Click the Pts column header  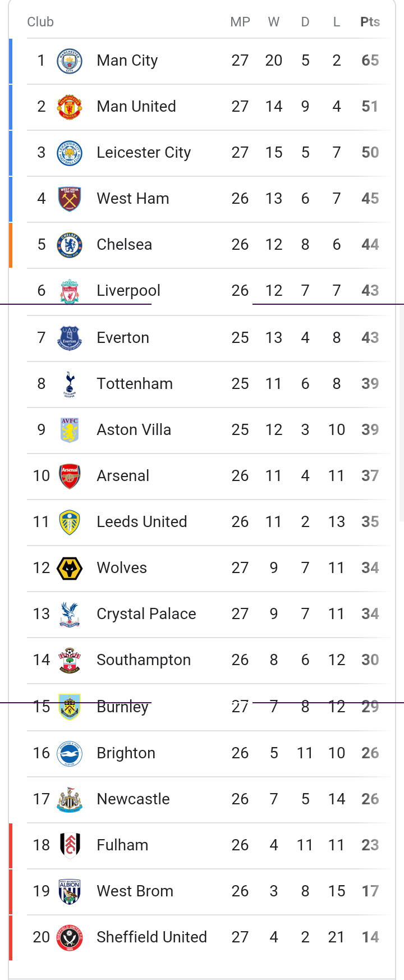pos(370,22)
